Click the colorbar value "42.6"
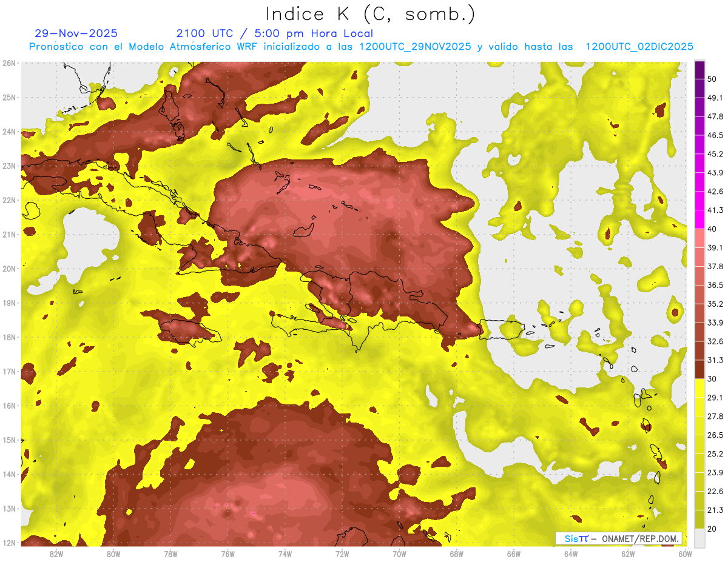 (715, 192)
